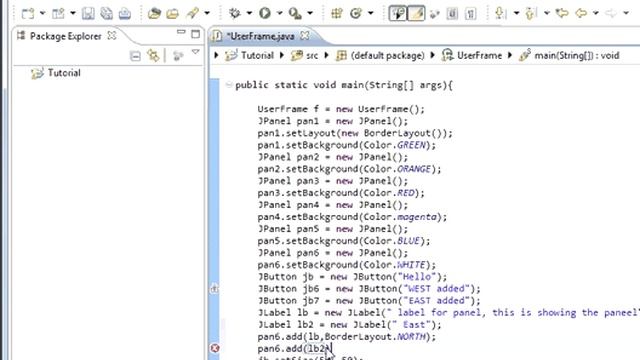The height and width of the screenshot is (360, 640).
Task: Click the Forward navigation arrow icon
Action: pyautogui.click(x=611, y=13)
